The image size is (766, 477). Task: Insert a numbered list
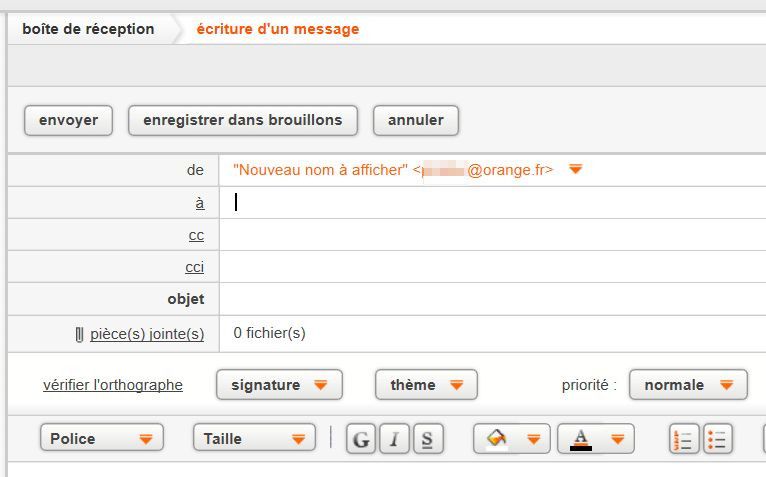coord(684,439)
